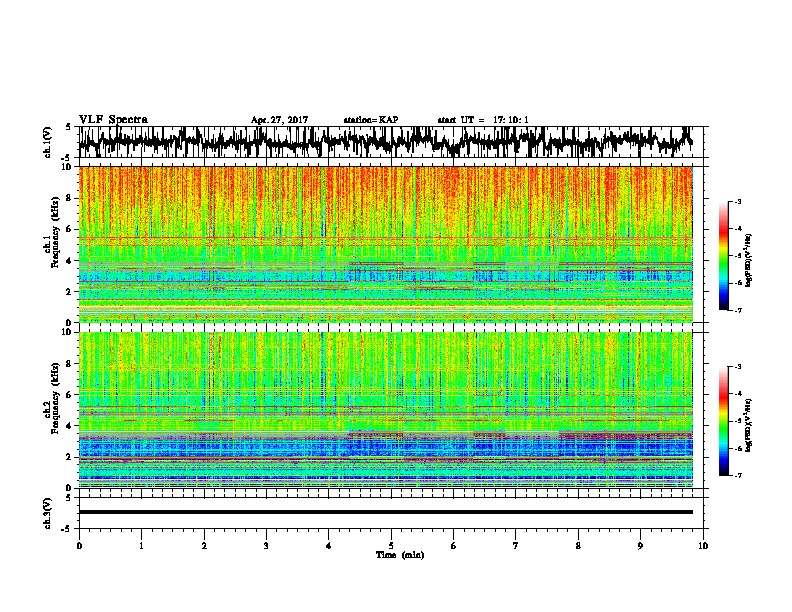Click the ch.1 waveform trace panel at the top
This screenshot has width=792, height=612.
[x=391, y=142]
